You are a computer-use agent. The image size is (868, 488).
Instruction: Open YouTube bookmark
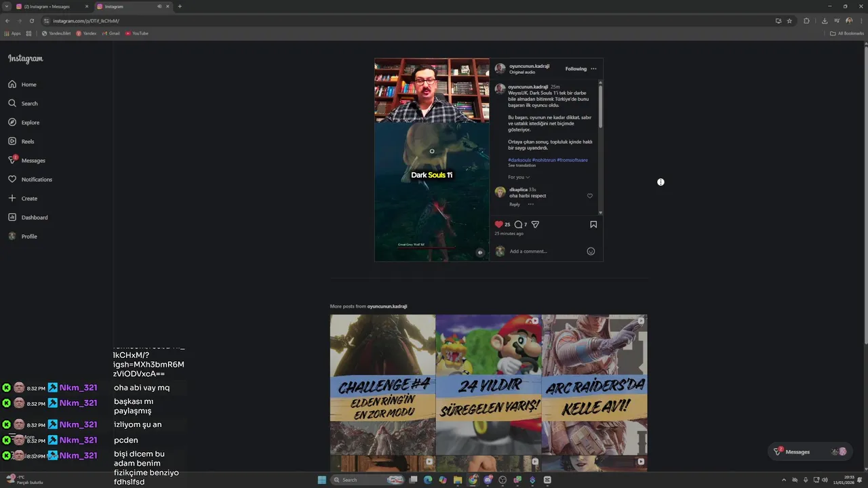coord(136,33)
